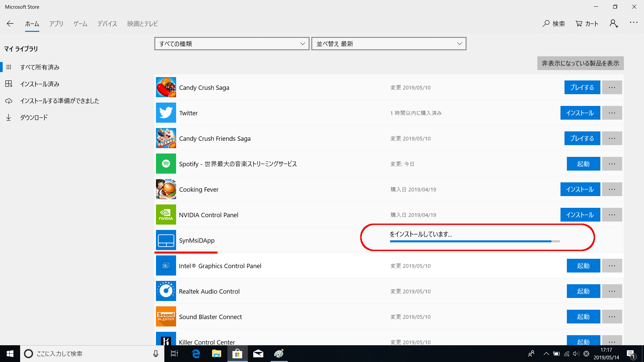The width and height of the screenshot is (644, 362).
Task: Open more options for Spotify
Action: click(x=612, y=164)
